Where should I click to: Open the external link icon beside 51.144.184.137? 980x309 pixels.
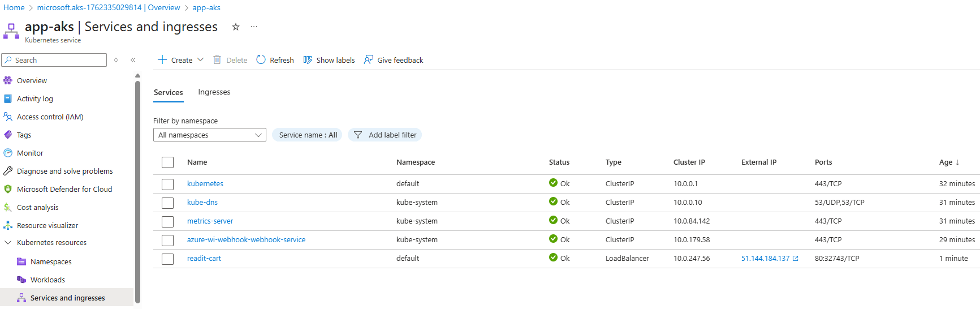[796, 259]
